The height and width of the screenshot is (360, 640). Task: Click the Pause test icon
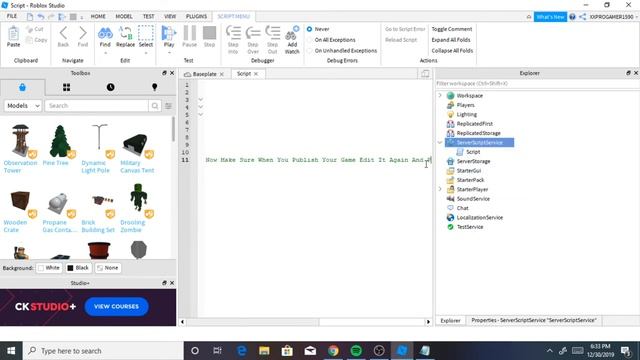point(189,33)
